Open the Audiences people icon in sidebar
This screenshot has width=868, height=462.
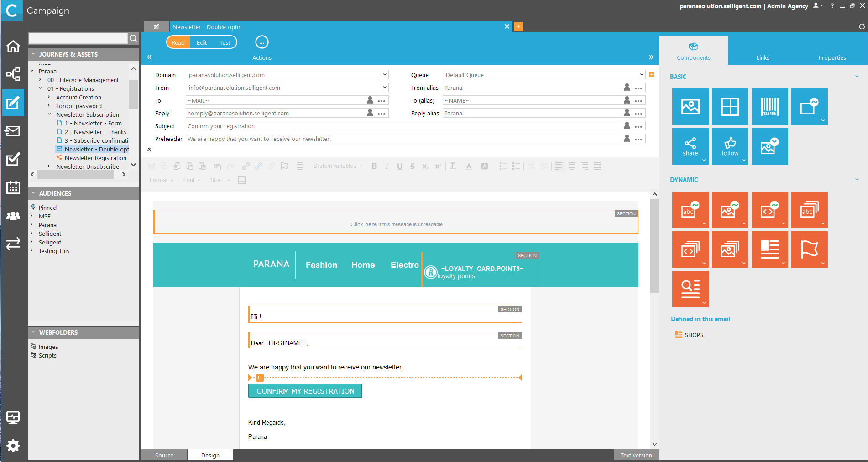pos(13,216)
